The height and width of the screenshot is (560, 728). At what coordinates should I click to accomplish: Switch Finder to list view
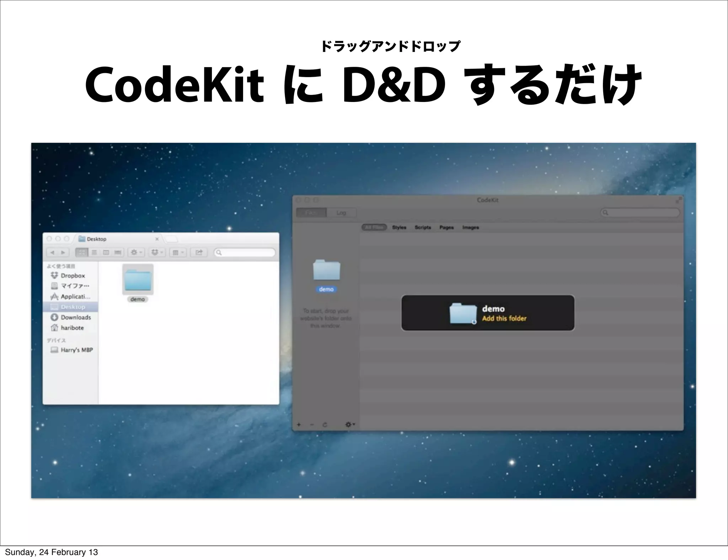(94, 253)
